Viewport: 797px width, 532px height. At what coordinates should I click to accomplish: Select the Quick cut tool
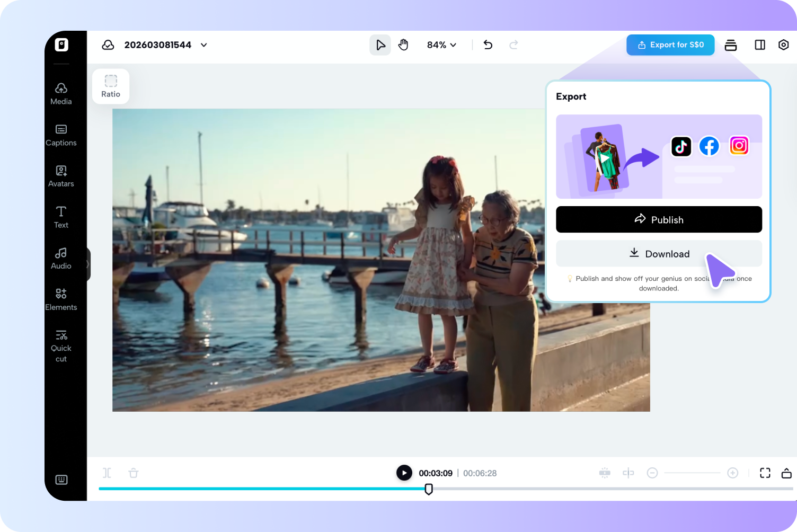coord(60,344)
